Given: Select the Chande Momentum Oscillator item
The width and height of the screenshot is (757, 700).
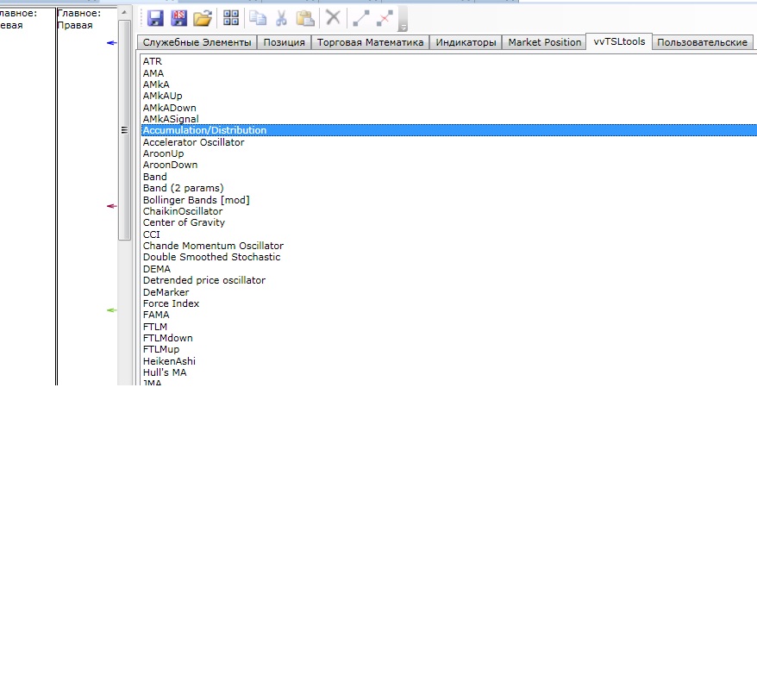Looking at the screenshot, I should click(x=213, y=246).
